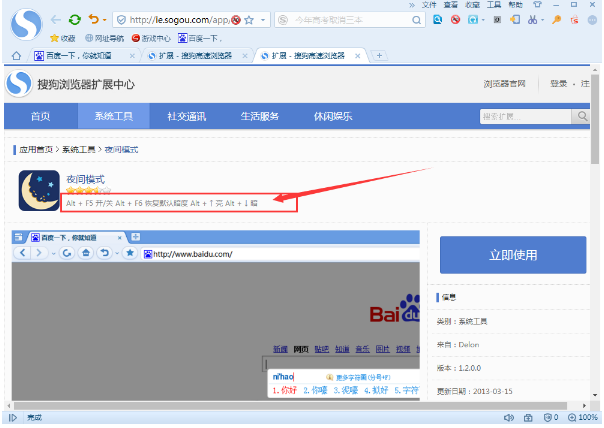Open the 文件 menu

[x=429, y=5]
